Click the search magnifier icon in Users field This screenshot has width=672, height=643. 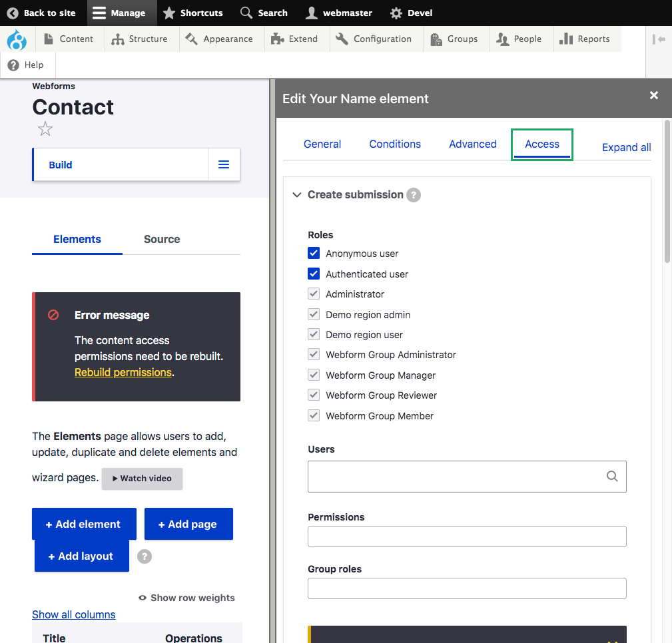click(x=612, y=476)
